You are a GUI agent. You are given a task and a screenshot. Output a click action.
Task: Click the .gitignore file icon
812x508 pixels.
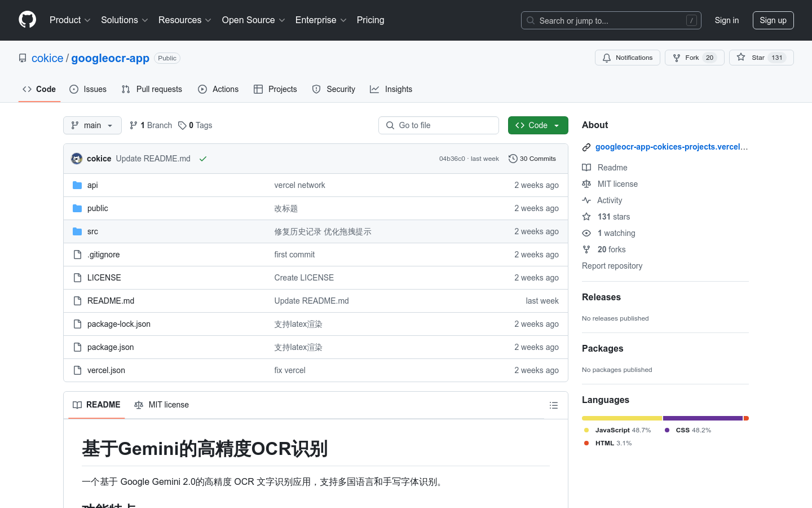coord(77,255)
